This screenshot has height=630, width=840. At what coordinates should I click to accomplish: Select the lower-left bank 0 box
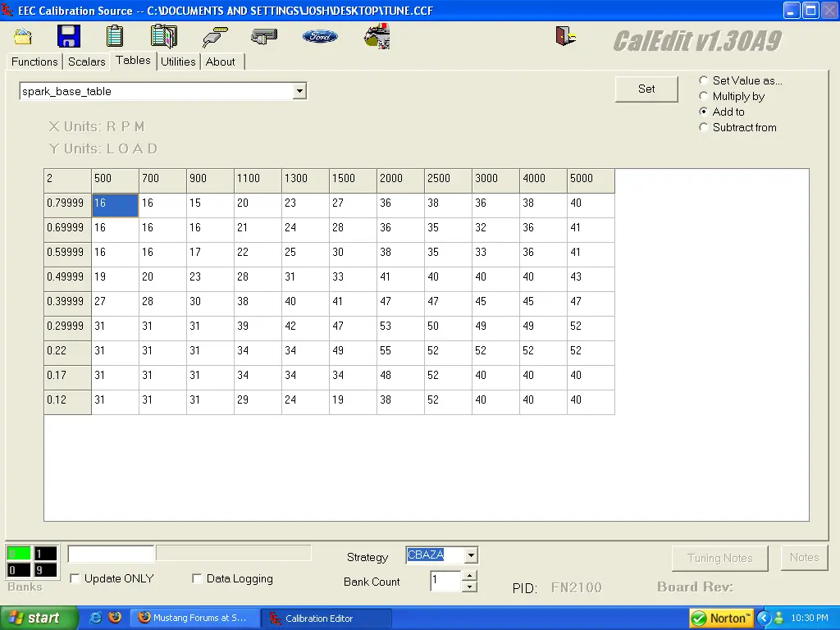click(19, 570)
